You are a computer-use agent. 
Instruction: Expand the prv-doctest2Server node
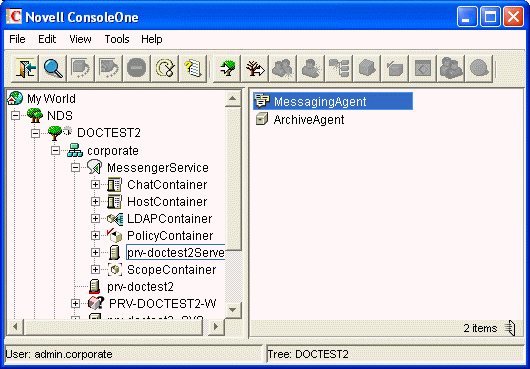[95, 252]
